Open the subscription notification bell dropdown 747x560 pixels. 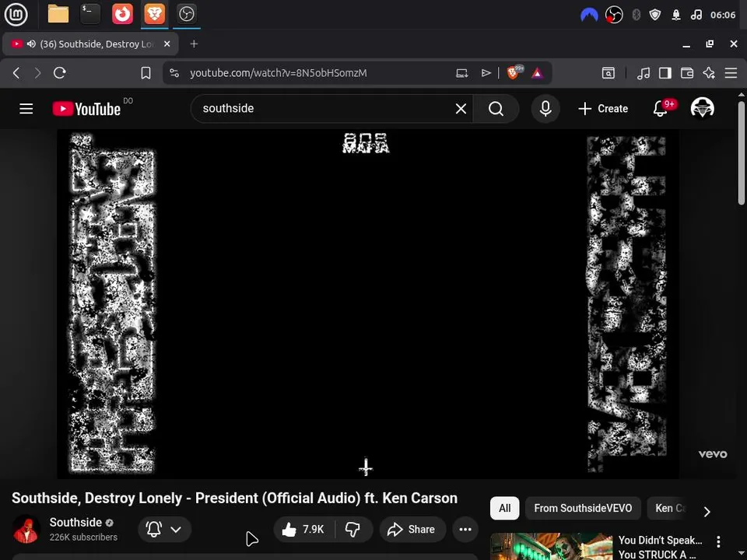(x=165, y=529)
